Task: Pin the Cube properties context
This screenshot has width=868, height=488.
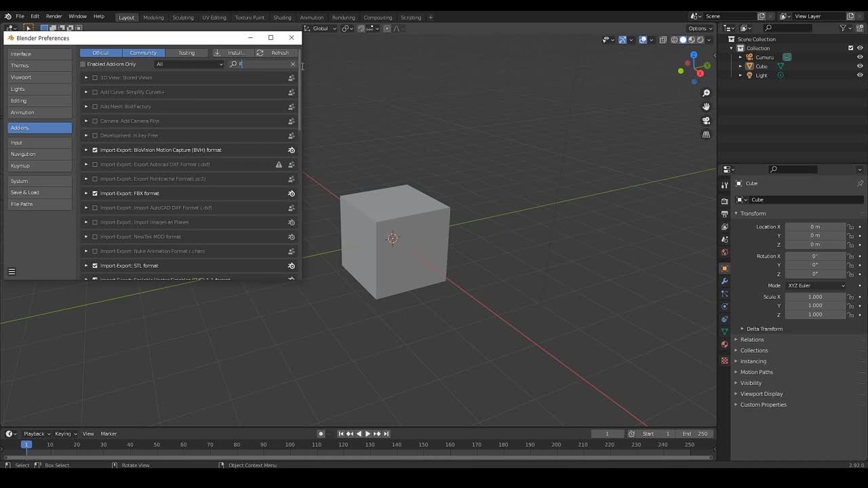Action: coord(860,184)
